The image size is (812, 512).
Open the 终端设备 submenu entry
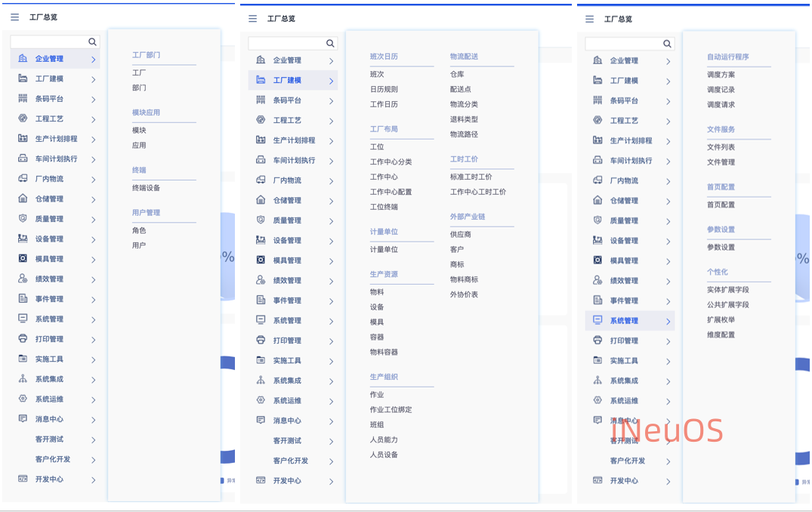point(146,188)
